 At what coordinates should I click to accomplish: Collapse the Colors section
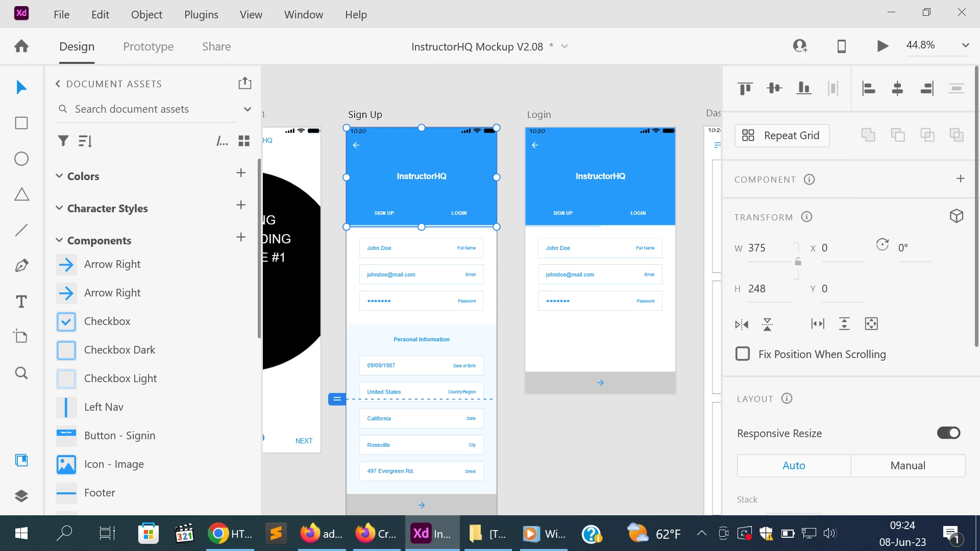[59, 176]
